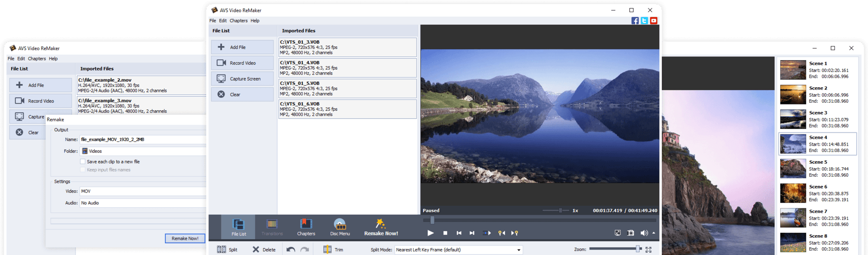Screen dimensions: 868x255
Task: Click the Folder field showing Videos
Action: pyautogui.click(x=143, y=151)
